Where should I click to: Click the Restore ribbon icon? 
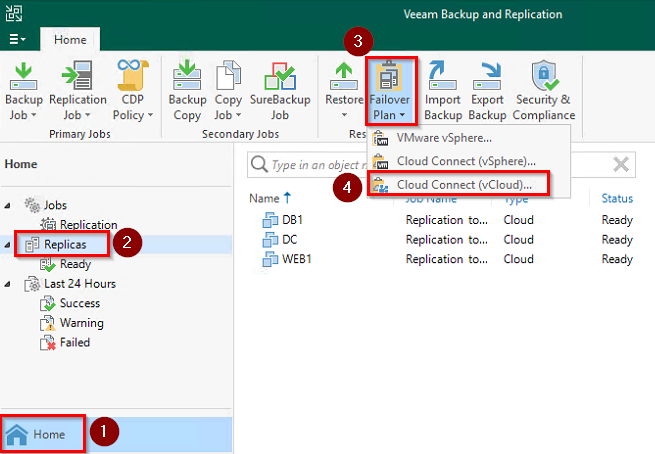[344, 76]
